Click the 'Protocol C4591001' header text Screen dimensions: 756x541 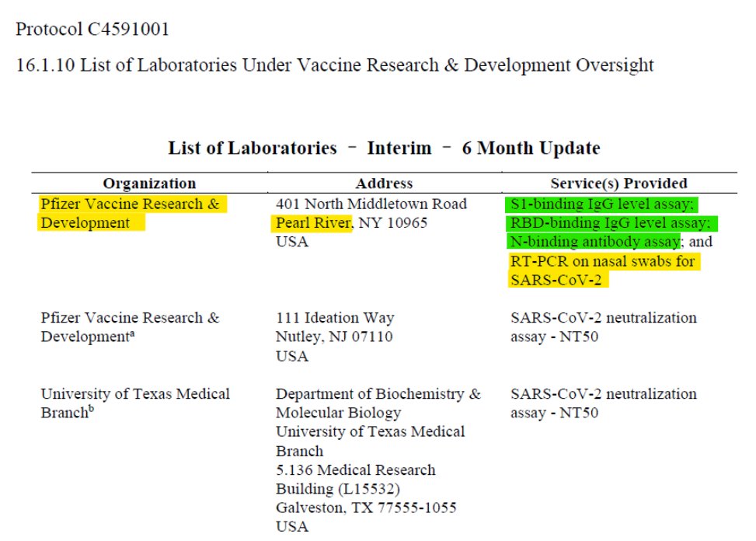pyautogui.click(x=92, y=29)
